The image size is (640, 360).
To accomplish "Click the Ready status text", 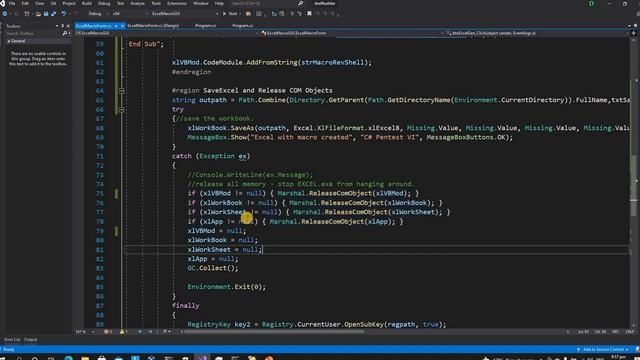I will [9, 350].
